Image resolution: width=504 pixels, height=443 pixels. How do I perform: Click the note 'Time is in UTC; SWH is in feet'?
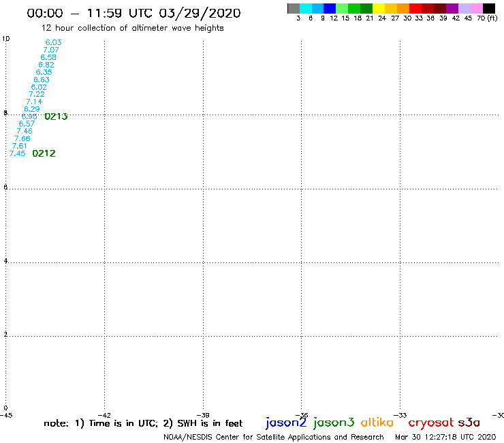tap(143, 423)
